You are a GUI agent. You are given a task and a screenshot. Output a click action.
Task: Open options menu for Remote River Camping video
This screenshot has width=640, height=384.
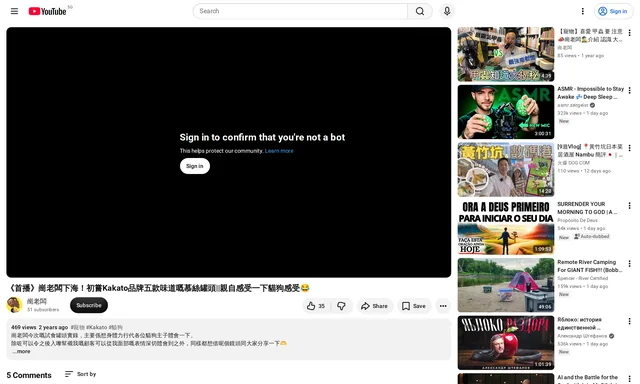[629, 263]
